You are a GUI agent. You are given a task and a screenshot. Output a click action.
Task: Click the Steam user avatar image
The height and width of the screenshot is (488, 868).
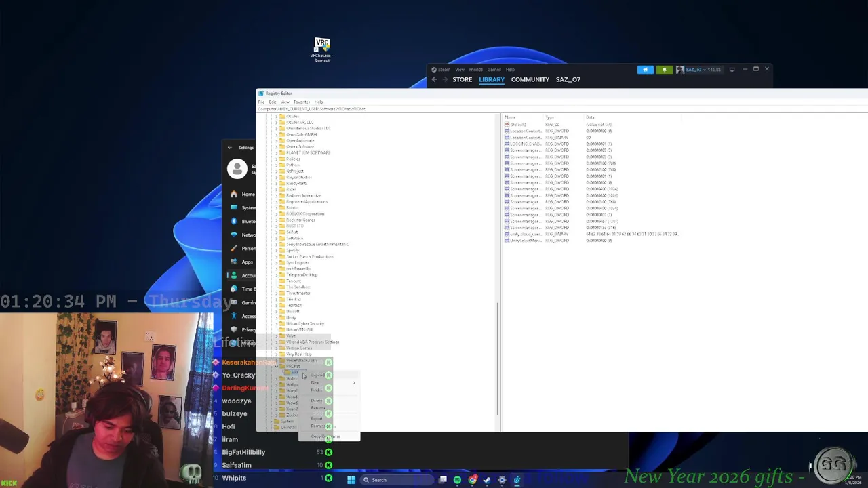(680, 69)
